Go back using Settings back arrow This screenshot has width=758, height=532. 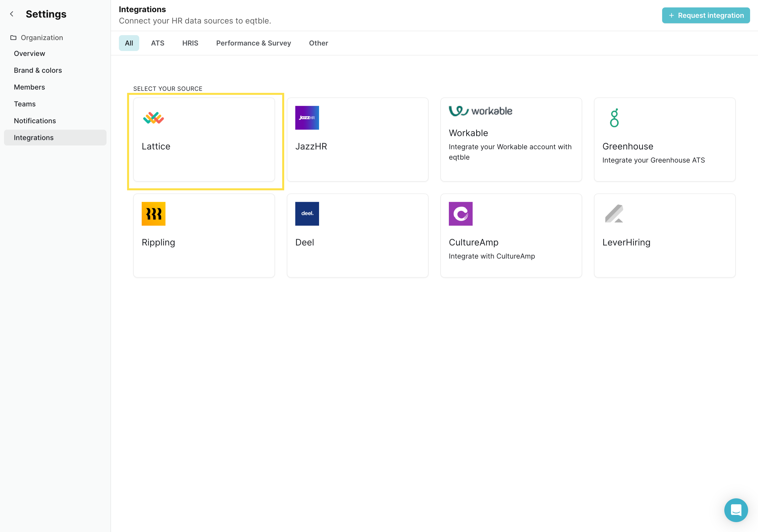(x=12, y=14)
